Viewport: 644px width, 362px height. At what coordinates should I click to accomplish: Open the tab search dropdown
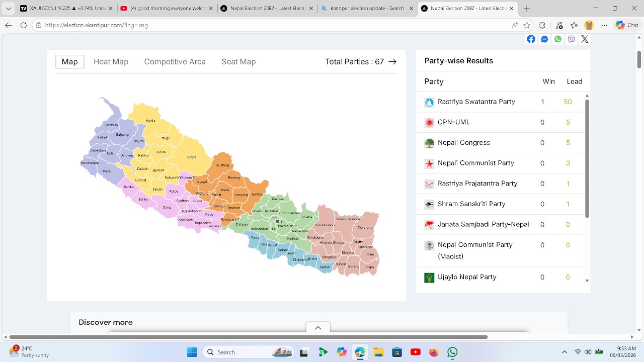coord(9,9)
